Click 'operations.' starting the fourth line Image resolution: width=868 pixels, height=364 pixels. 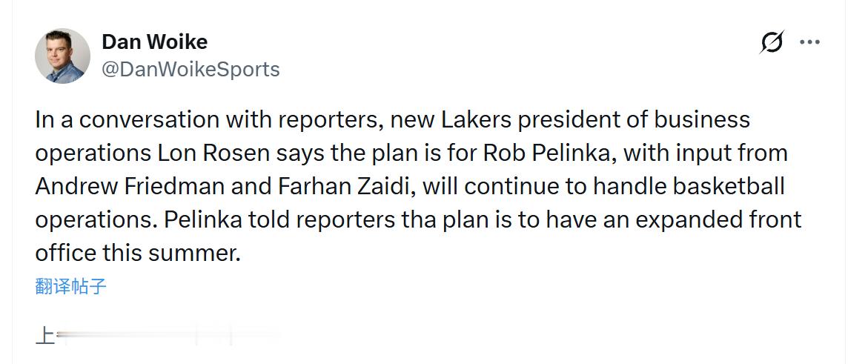[95, 219]
